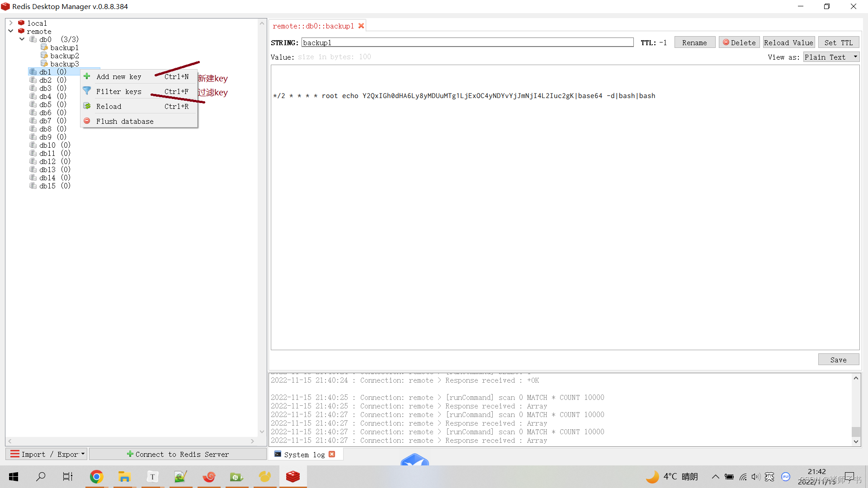Viewport: 868px width, 488px height.
Task: Click inside the value text area
Action: tap(565, 207)
